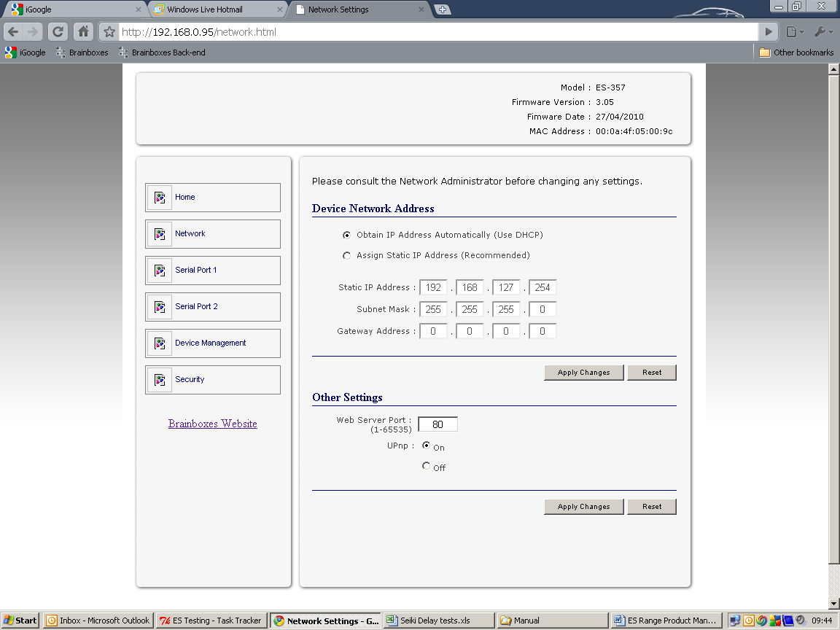Select the Network sidebar icon
Image resolution: width=840 pixels, height=630 pixels.
(159, 233)
